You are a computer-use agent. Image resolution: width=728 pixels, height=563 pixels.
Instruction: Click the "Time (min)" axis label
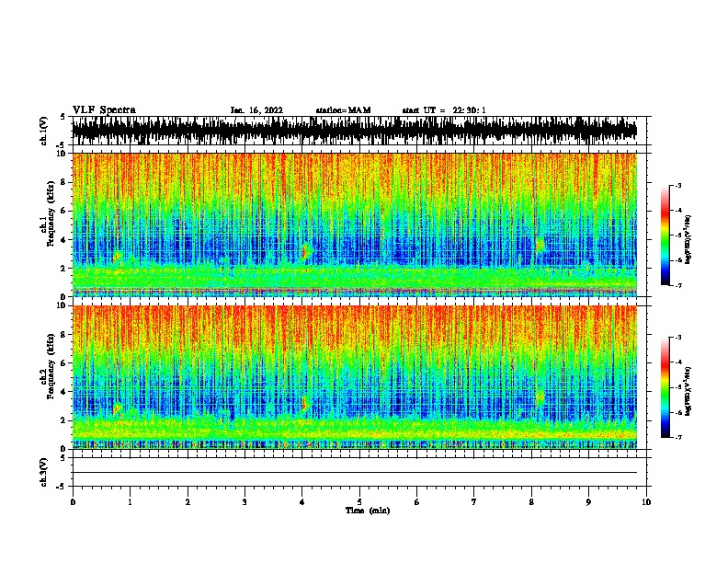[x=368, y=511]
